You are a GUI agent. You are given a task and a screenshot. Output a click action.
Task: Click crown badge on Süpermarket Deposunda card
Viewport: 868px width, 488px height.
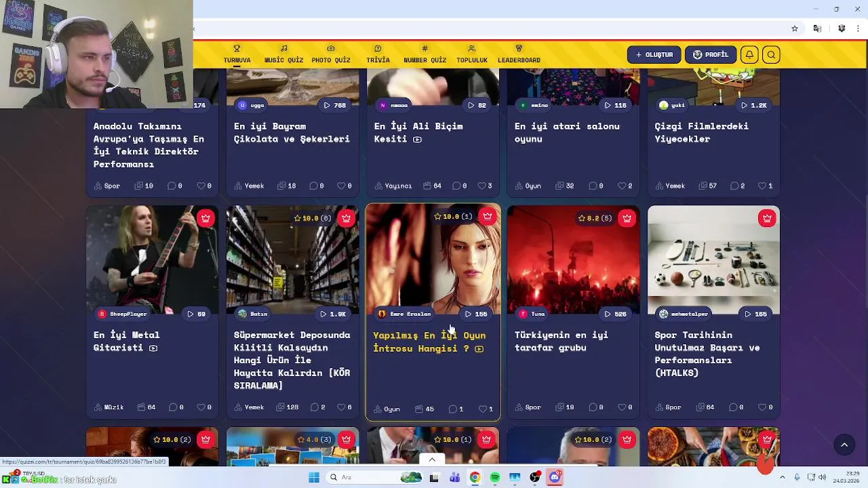pyautogui.click(x=346, y=218)
